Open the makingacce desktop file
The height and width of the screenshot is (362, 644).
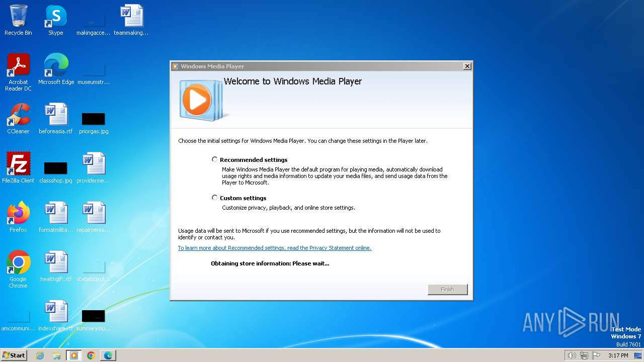(94, 21)
